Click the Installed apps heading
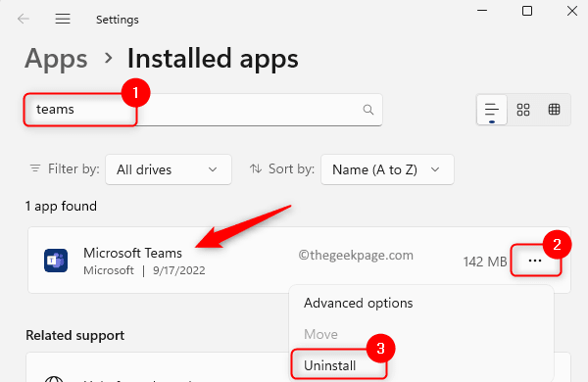 click(213, 59)
